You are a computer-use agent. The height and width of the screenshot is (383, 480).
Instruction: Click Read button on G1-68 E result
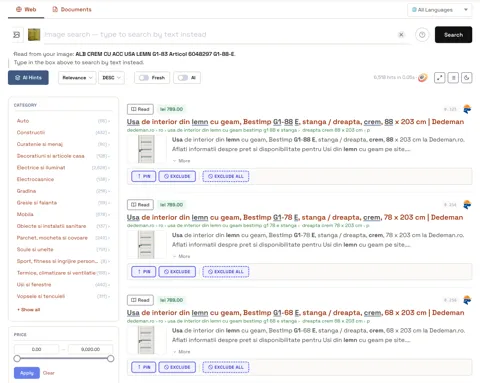click(140, 300)
